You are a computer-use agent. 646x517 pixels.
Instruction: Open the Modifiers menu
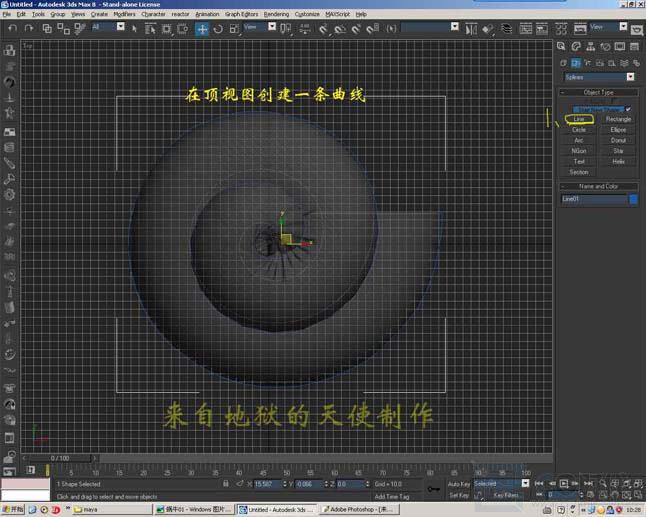[124, 14]
